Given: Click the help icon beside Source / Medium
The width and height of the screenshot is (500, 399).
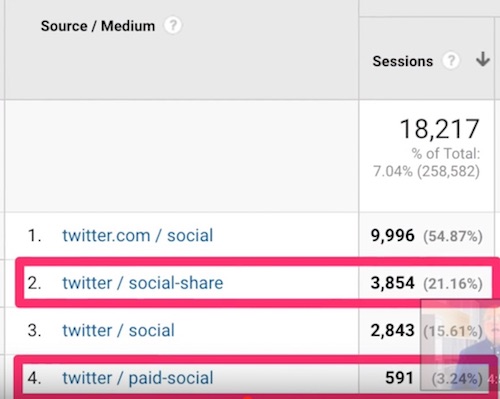Looking at the screenshot, I should pyautogui.click(x=173, y=25).
